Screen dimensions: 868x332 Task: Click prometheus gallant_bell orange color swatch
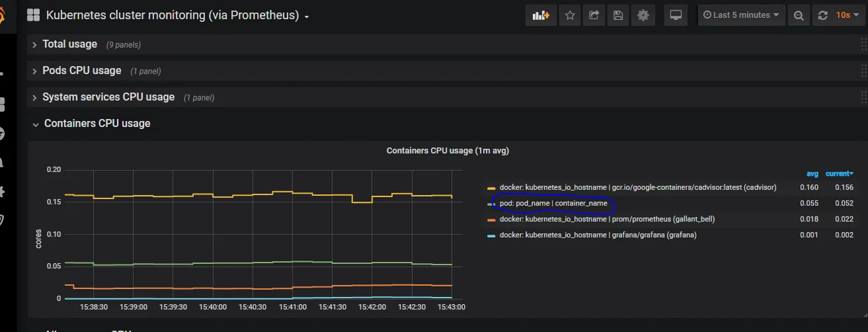pos(491,220)
